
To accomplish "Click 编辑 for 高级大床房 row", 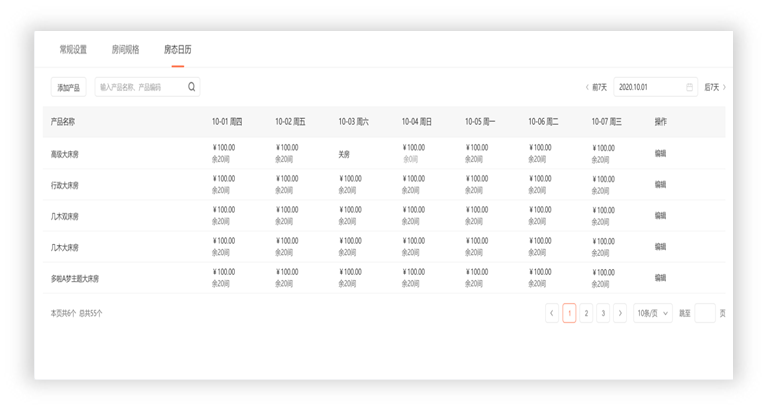I will coord(660,153).
